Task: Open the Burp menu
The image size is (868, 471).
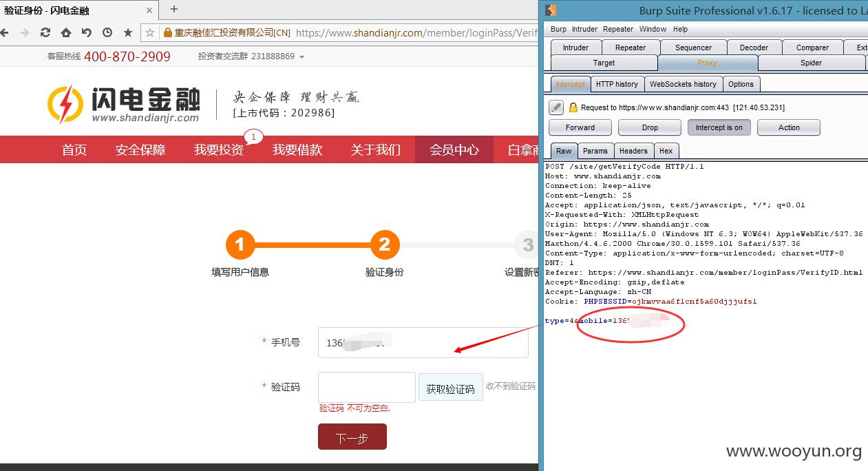Action: 558,29
